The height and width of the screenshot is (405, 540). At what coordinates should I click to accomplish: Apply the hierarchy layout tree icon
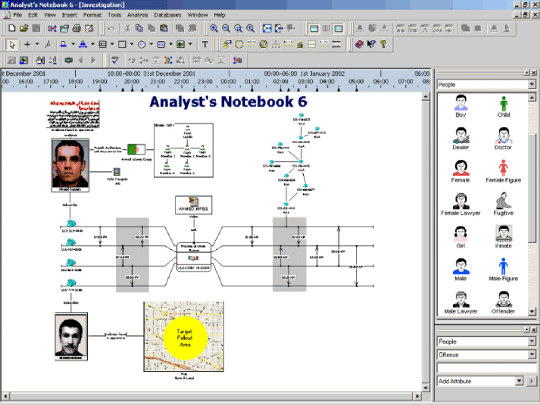[276, 44]
